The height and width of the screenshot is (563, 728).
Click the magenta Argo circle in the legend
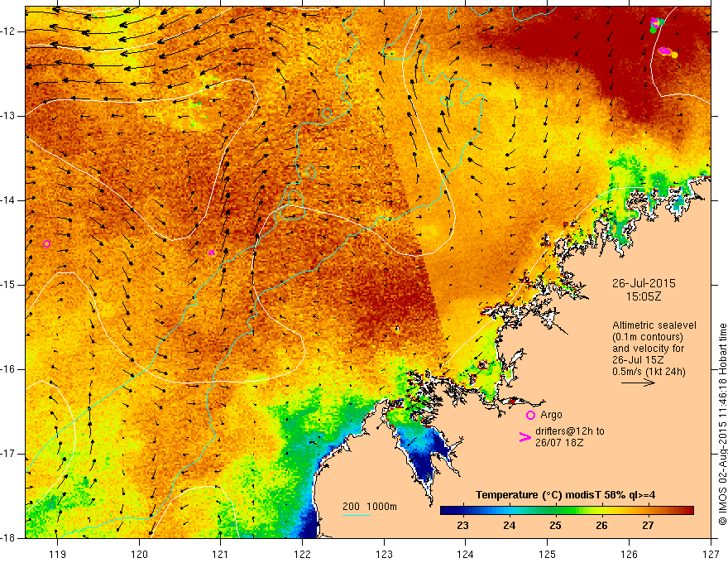[530, 415]
